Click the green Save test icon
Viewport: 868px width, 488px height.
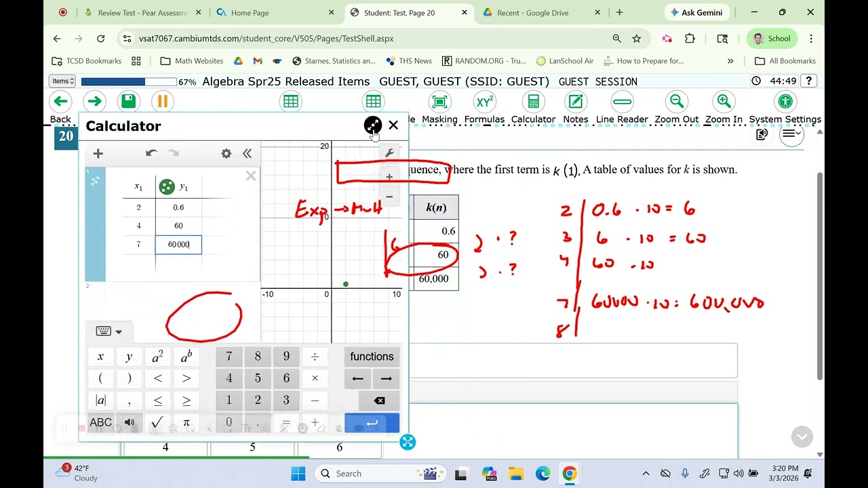tap(128, 102)
